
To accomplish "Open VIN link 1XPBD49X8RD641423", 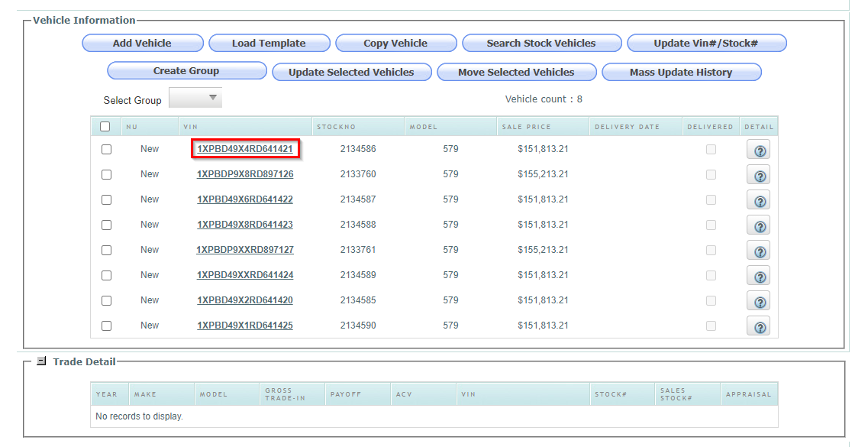I will coord(245,225).
